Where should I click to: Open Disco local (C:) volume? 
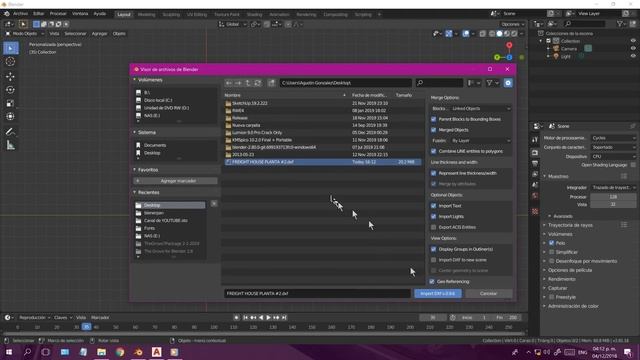(158, 100)
